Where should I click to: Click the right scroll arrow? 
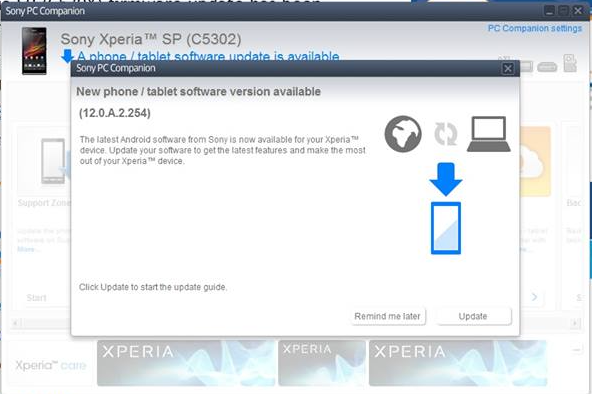click(x=575, y=323)
